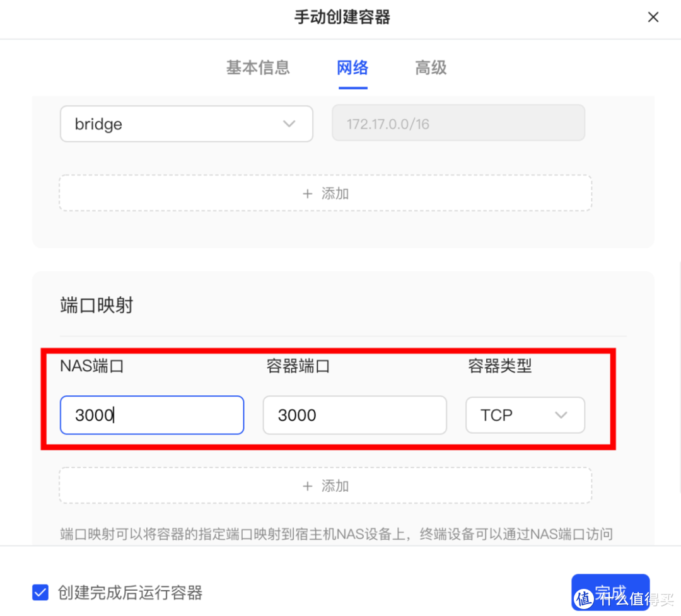
Task: Click the dropdown chevron on the TCP selector
Action: point(561,415)
